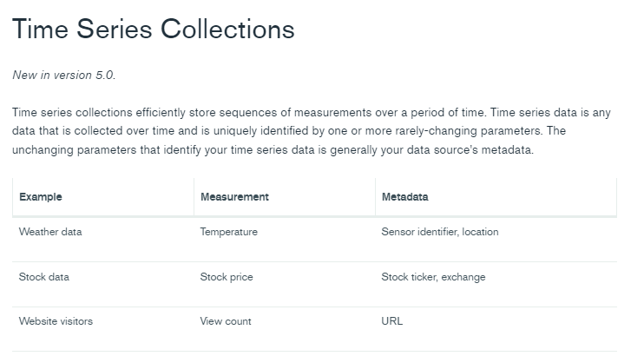The width and height of the screenshot is (644, 356).
Task: Select the Example column header
Action: (x=41, y=197)
